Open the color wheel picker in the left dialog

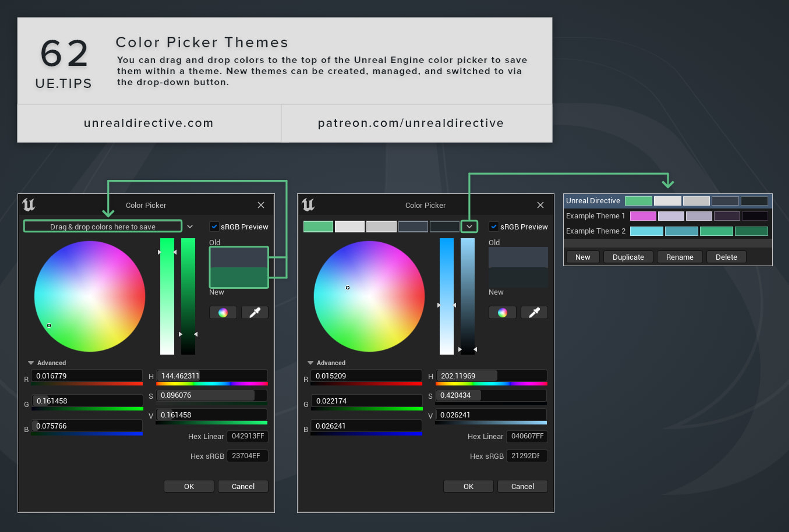(223, 312)
